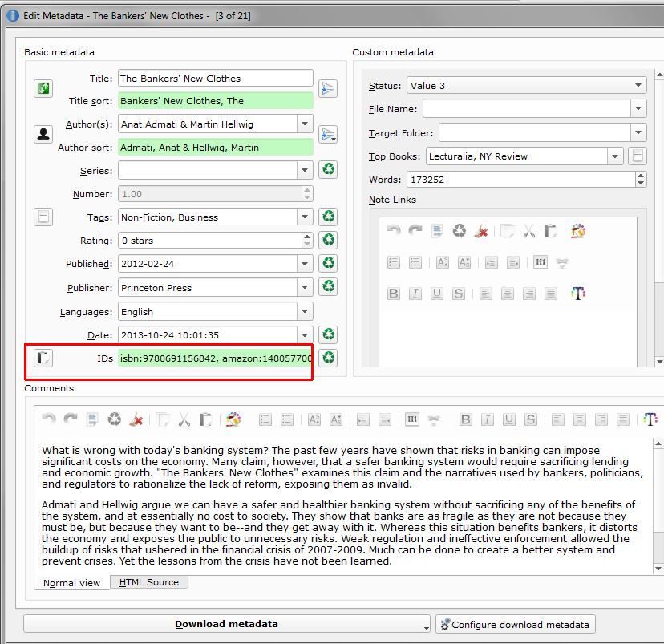Click the Title input field

coord(216,79)
